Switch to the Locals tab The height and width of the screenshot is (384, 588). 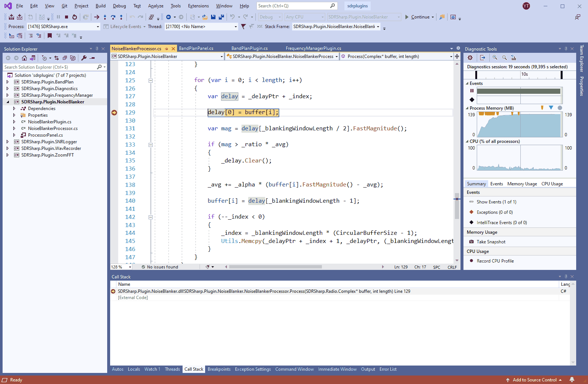[x=134, y=369]
